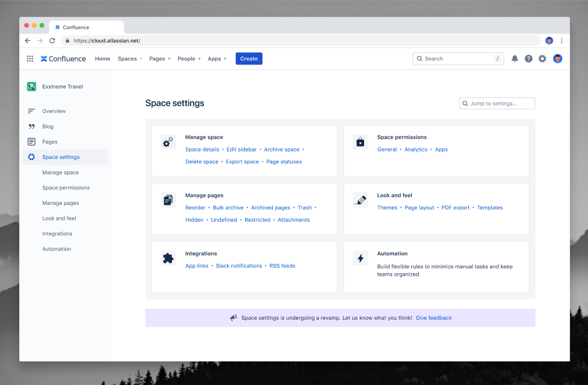
Task: Open the profile avatar in Confluence header
Action: 558,58
